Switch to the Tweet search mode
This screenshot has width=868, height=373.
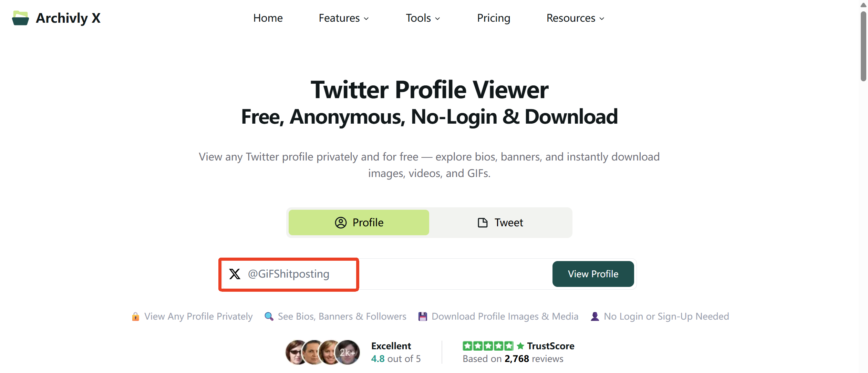(x=500, y=222)
